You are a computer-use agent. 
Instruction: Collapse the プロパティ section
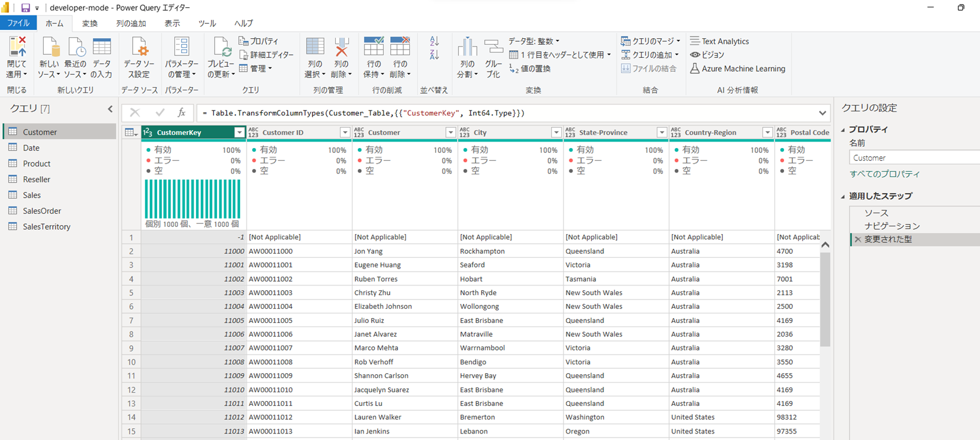[843, 130]
